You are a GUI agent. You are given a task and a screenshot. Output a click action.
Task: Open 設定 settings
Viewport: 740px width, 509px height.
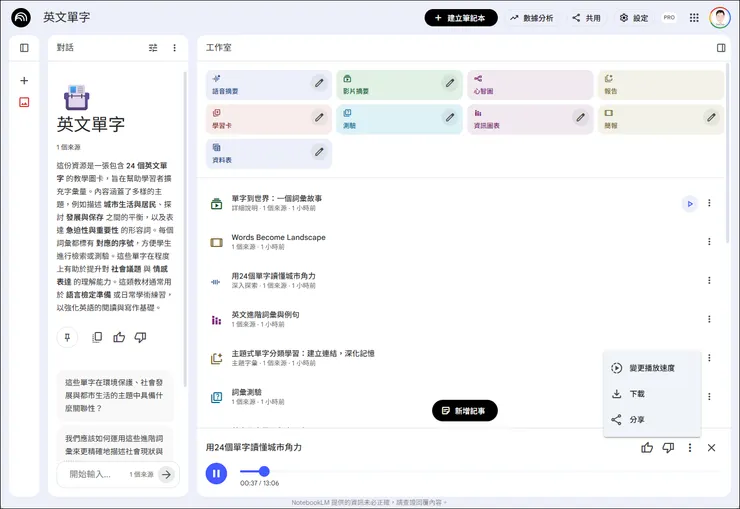pyautogui.click(x=634, y=18)
